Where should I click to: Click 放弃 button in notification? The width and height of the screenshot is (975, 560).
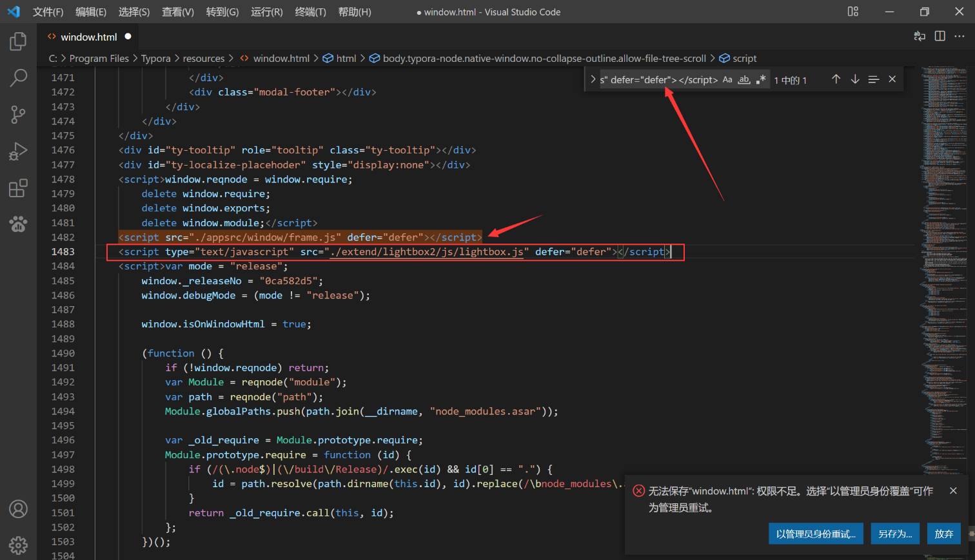[944, 534]
